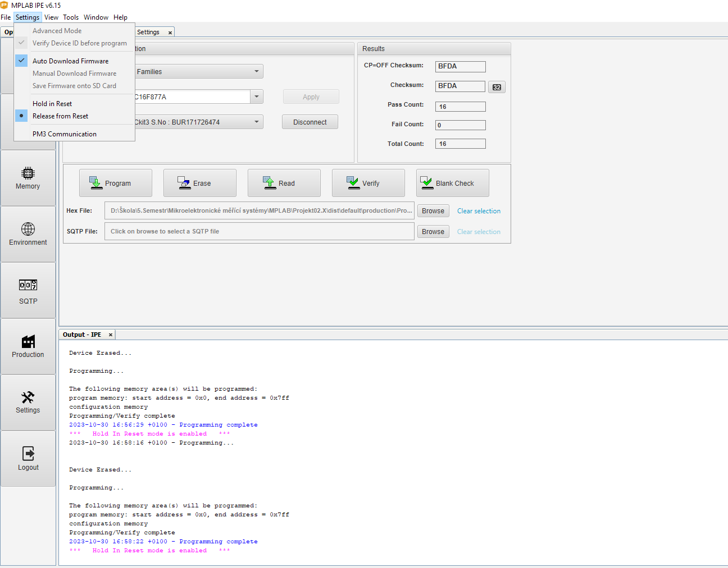The image size is (728, 568).
Task: Expand the tool dropdown with BUR171726474
Action: point(256,122)
